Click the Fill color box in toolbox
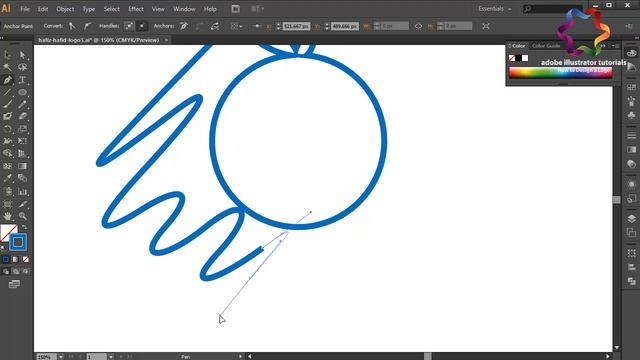Viewport: 640px width, 360px height. pyautogui.click(x=6, y=231)
